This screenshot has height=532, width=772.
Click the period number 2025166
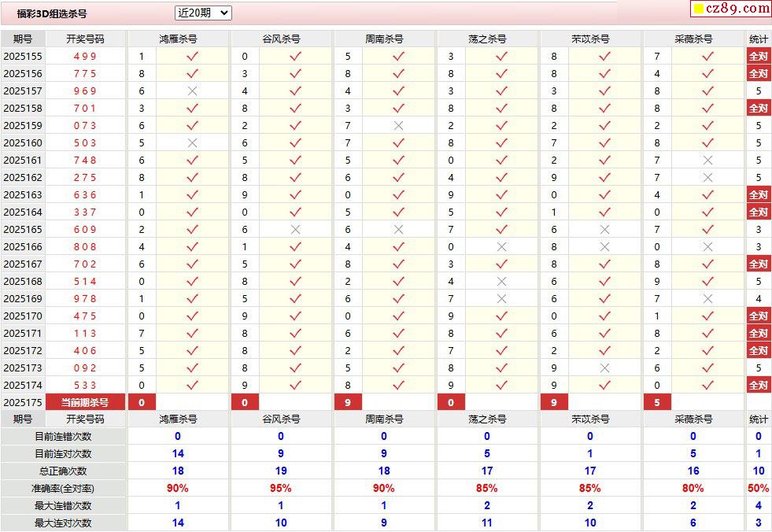[23, 247]
